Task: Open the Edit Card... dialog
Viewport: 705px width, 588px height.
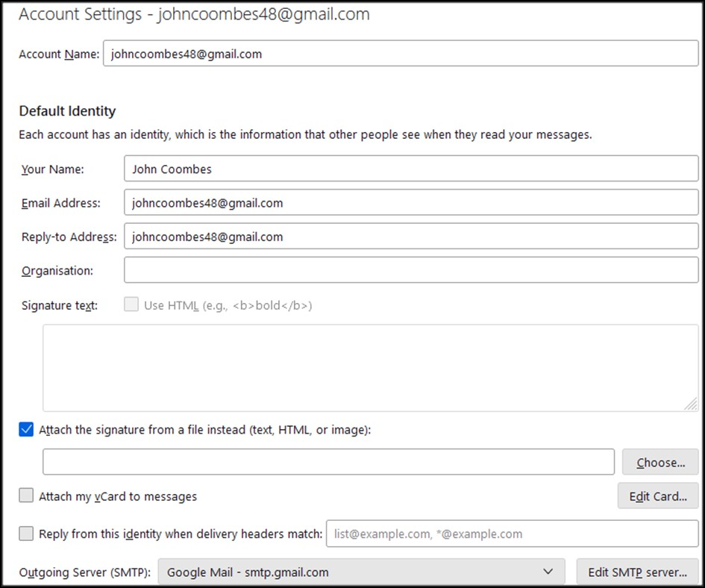Action: click(x=657, y=496)
